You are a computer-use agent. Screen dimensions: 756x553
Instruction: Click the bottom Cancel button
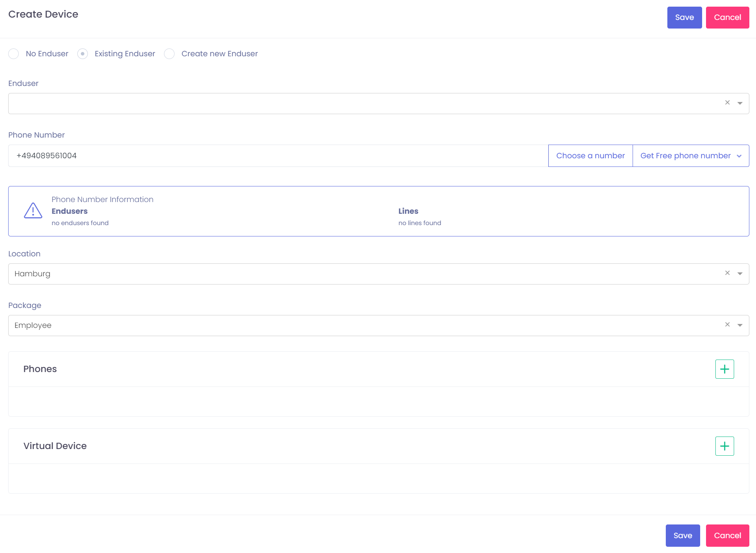pyautogui.click(x=727, y=535)
